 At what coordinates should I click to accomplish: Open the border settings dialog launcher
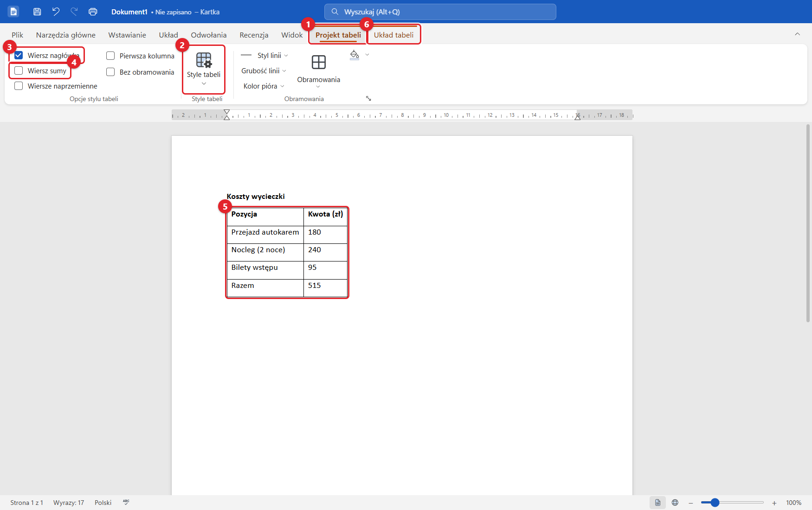coord(368,98)
